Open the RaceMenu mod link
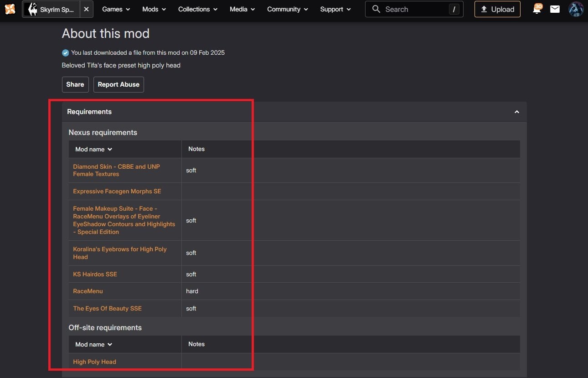Screen dimensions: 588x378 [x=88, y=291]
